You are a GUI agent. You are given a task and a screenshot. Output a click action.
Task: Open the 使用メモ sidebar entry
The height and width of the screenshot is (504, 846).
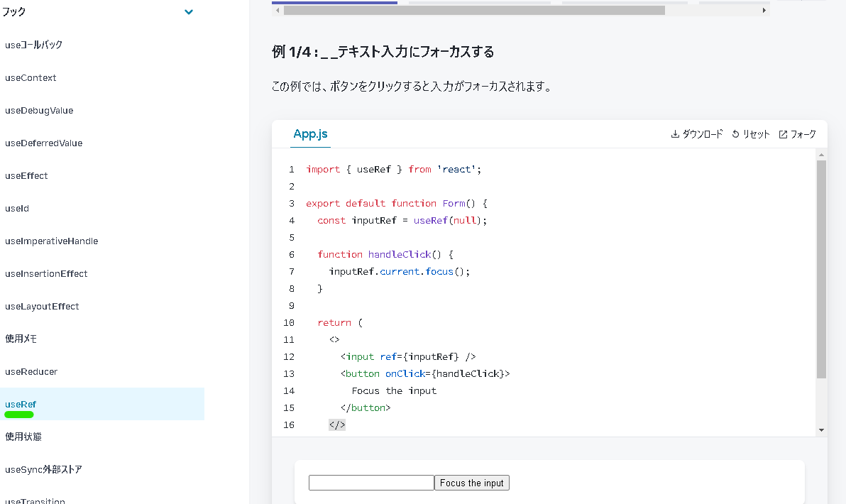tap(21, 339)
